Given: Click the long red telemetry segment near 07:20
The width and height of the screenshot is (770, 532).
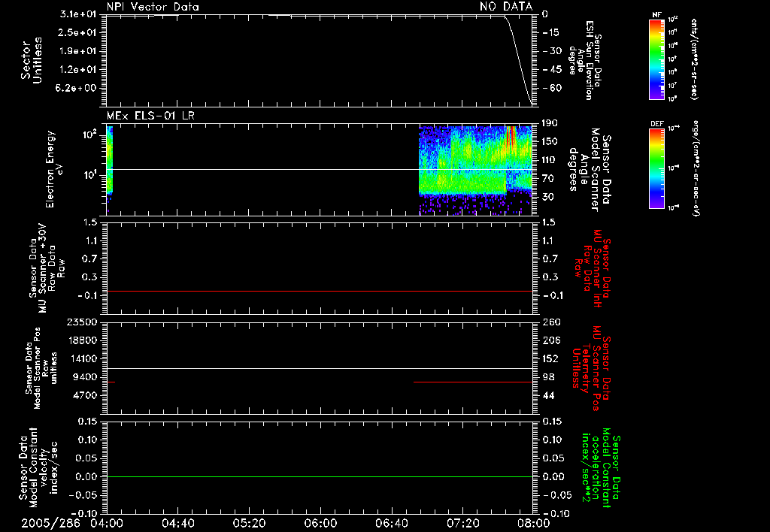Looking at the screenshot, I should click(473, 382).
